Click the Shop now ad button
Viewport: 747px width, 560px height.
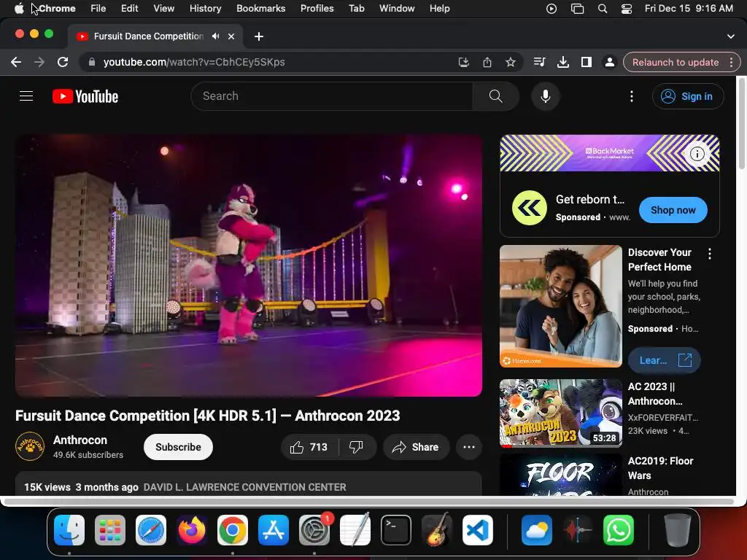[673, 210]
